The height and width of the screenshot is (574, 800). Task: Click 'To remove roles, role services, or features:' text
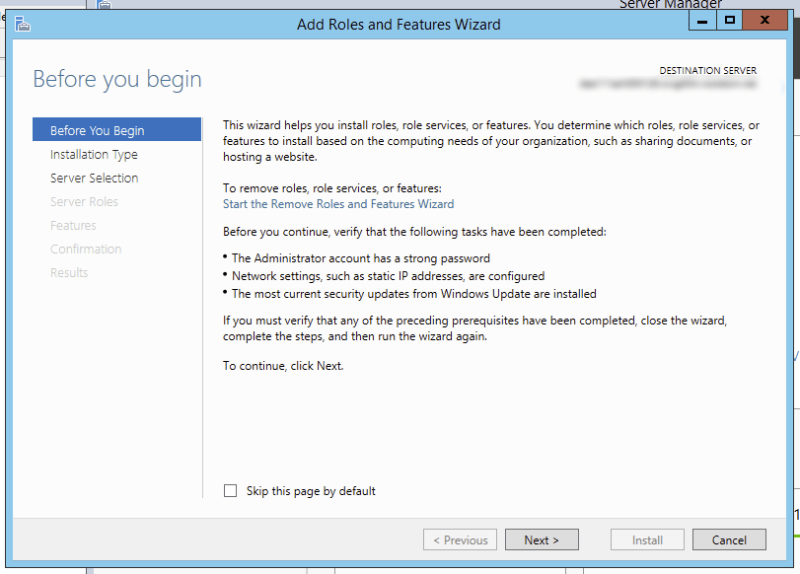tap(332, 188)
